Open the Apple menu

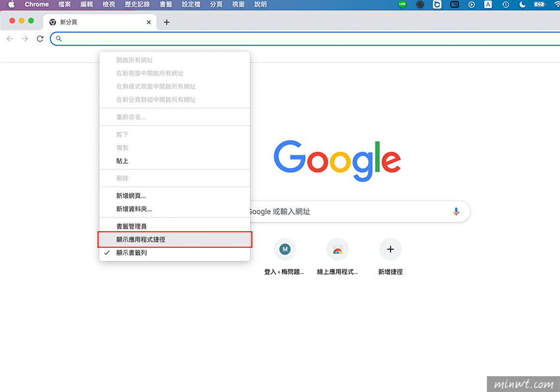coord(11,5)
